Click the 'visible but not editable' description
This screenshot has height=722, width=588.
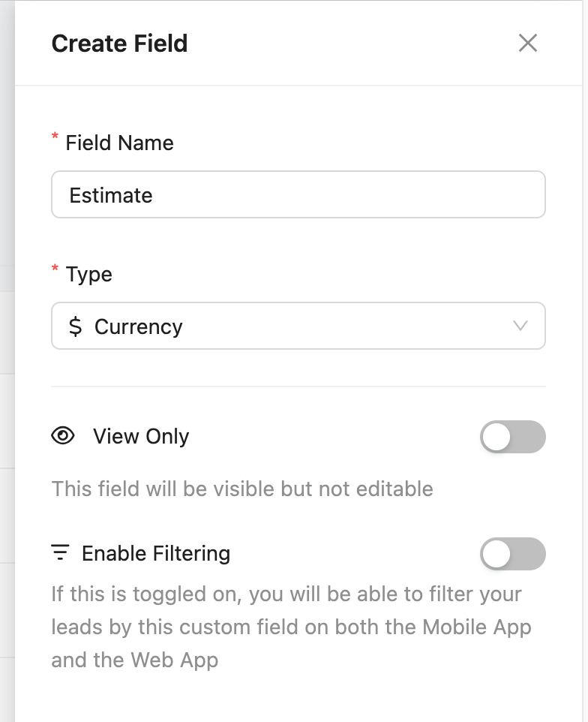coord(242,489)
